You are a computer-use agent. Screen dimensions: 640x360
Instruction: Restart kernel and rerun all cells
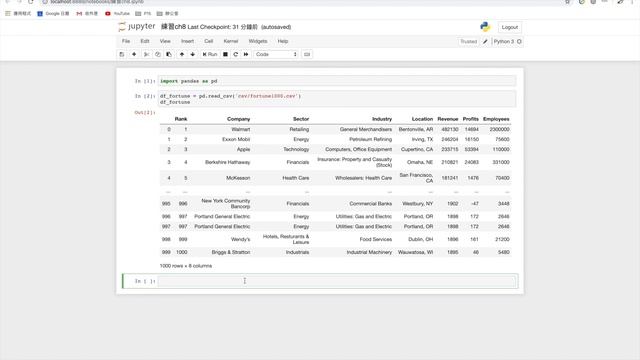tap(246, 54)
